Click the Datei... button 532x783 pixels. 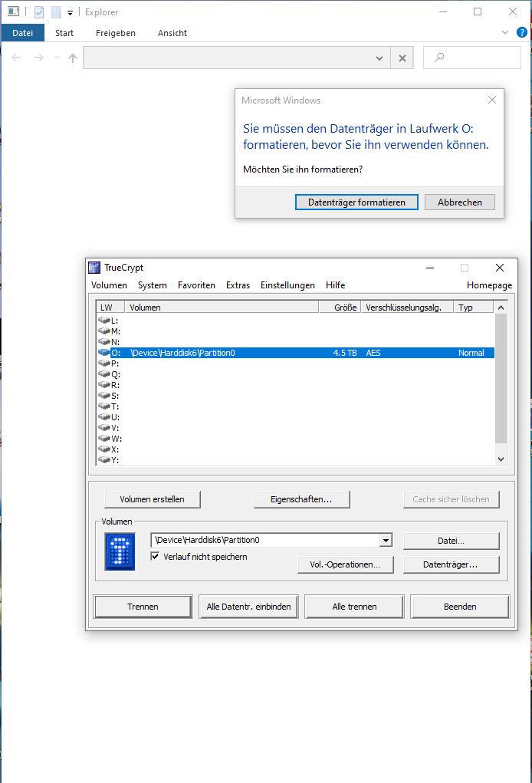pos(452,541)
